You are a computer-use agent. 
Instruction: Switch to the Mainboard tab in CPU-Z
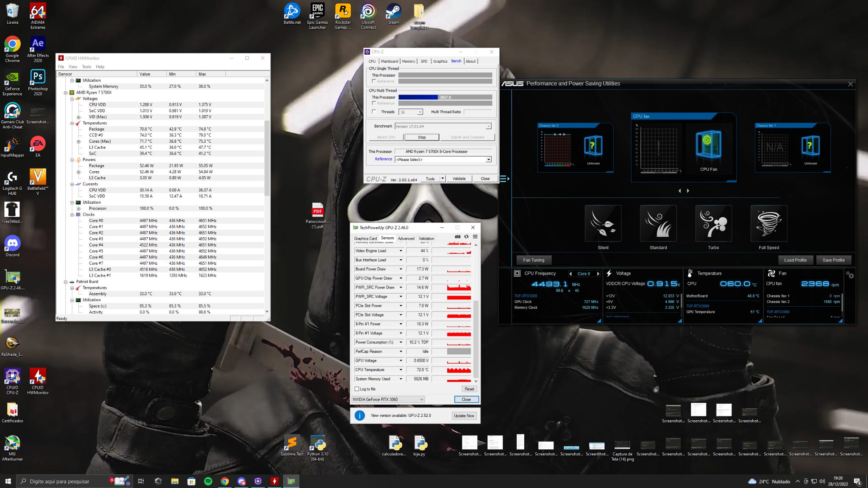(389, 61)
